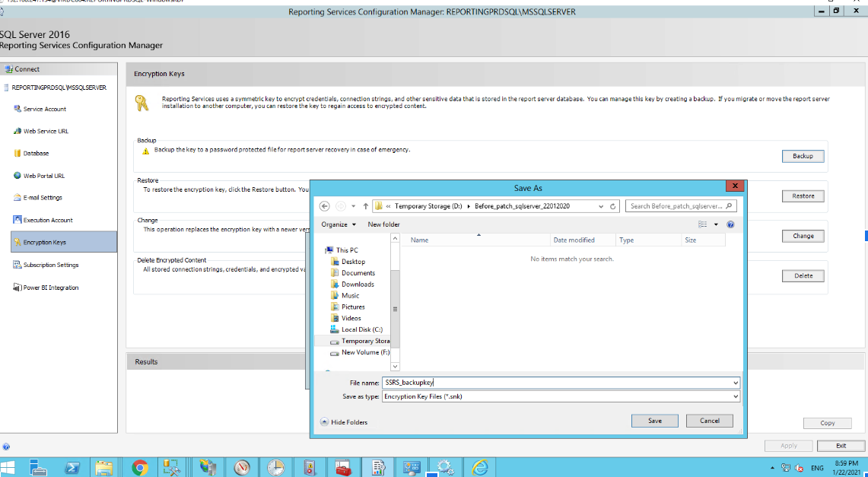Open the Organize dropdown menu

339,224
